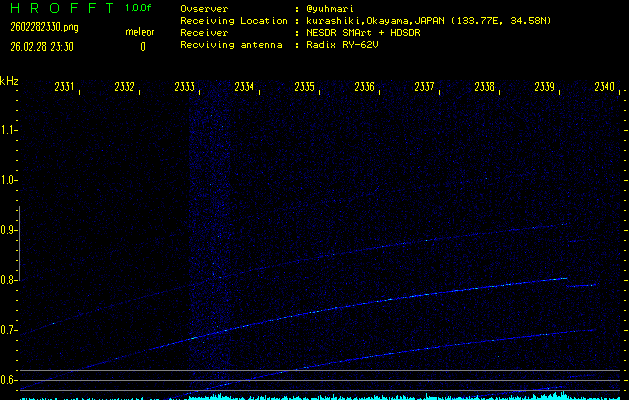Click the meteor count value 0

click(x=142, y=46)
